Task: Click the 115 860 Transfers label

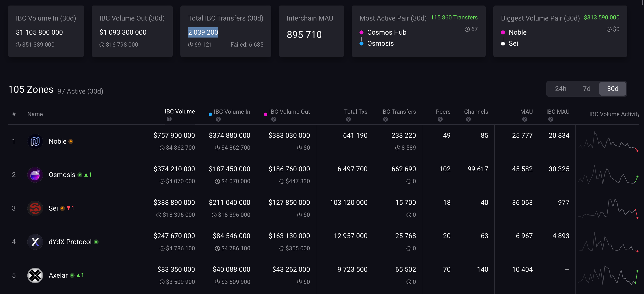Action: (454, 17)
